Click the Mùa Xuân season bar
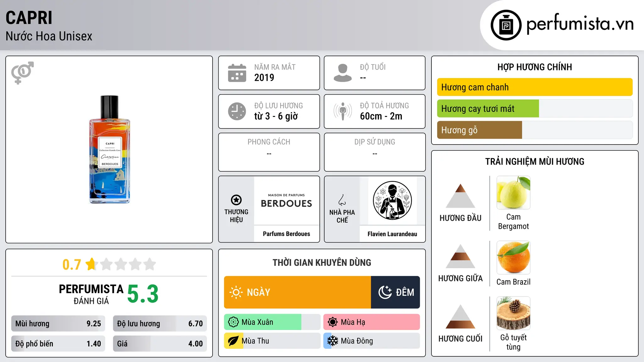The height and width of the screenshot is (362, 644). [x=272, y=322]
